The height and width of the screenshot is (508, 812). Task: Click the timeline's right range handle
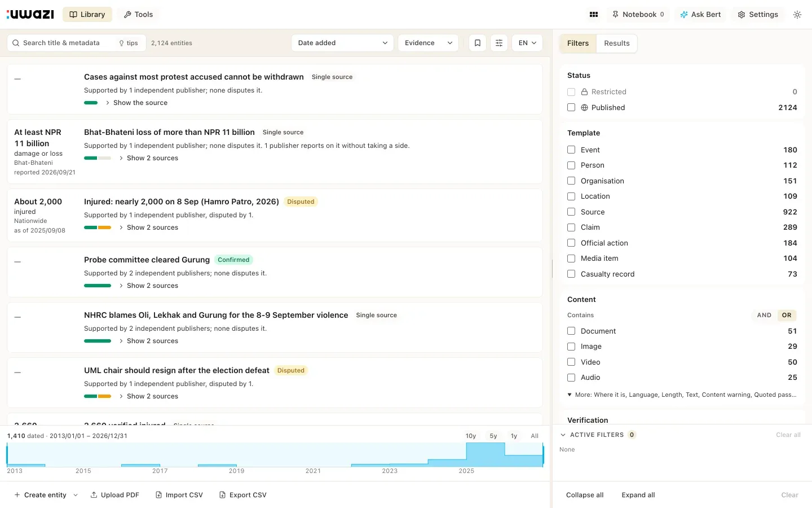(x=544, y=455)
